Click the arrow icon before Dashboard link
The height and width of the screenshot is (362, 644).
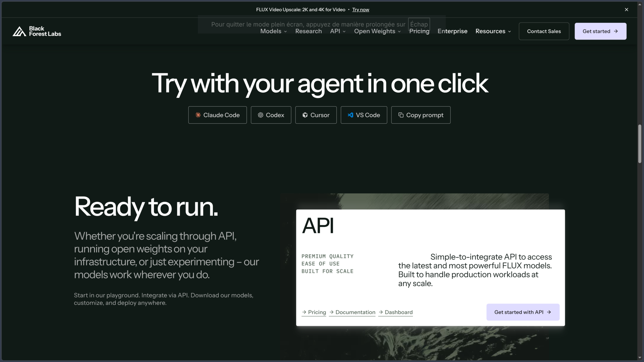pos(381,312)
